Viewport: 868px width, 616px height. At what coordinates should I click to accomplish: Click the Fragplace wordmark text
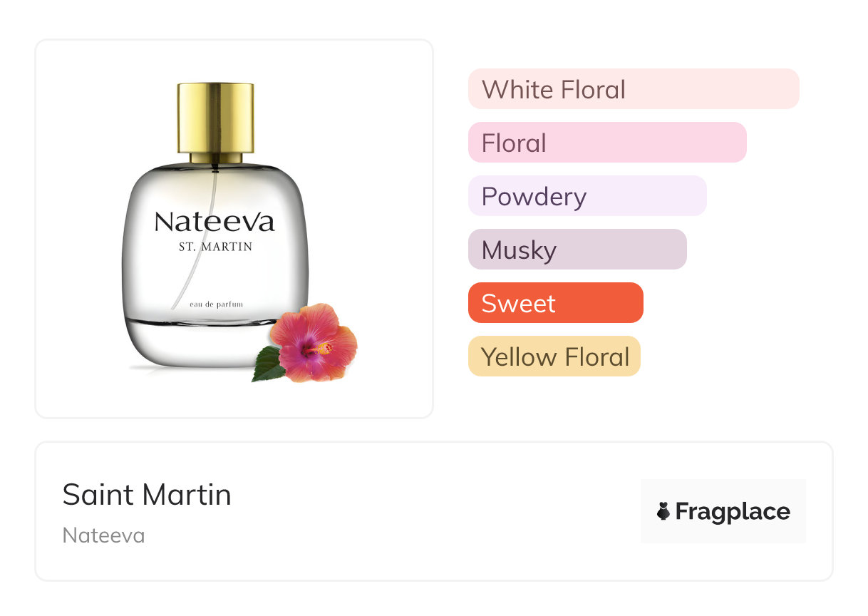[x=733, y=511]
